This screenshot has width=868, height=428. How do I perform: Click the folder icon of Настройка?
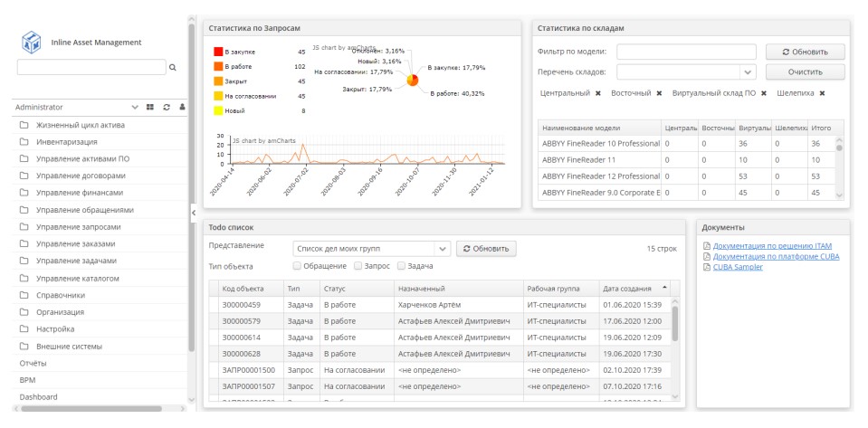point(24,328)
